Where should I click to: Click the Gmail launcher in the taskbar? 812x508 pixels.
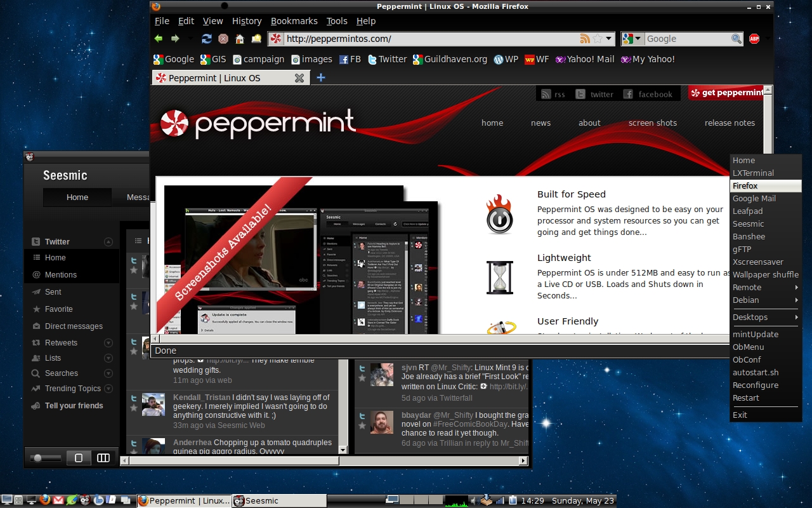point(58,500)
